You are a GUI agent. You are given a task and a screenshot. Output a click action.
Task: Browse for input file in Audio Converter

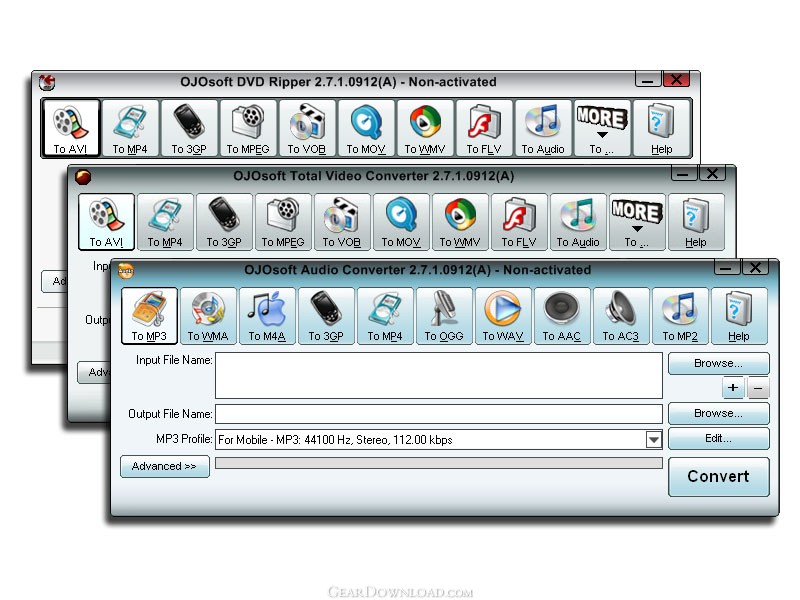(718, 363)
